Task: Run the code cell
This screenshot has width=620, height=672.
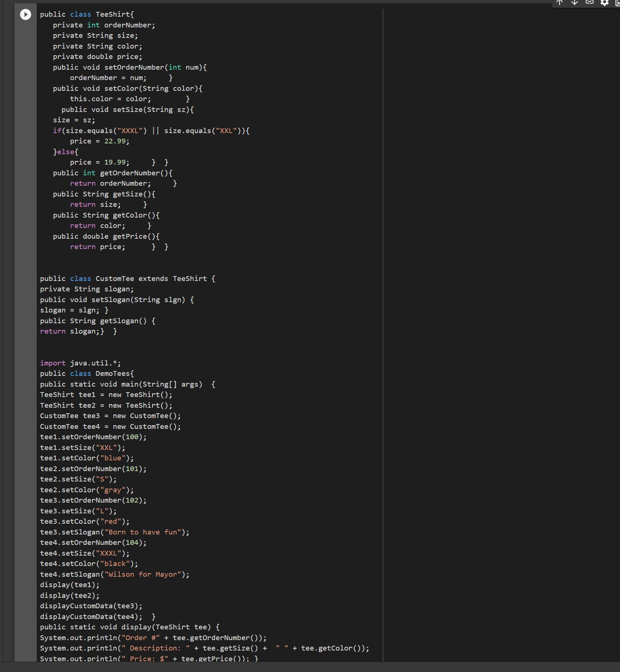Action: point(26,14)
